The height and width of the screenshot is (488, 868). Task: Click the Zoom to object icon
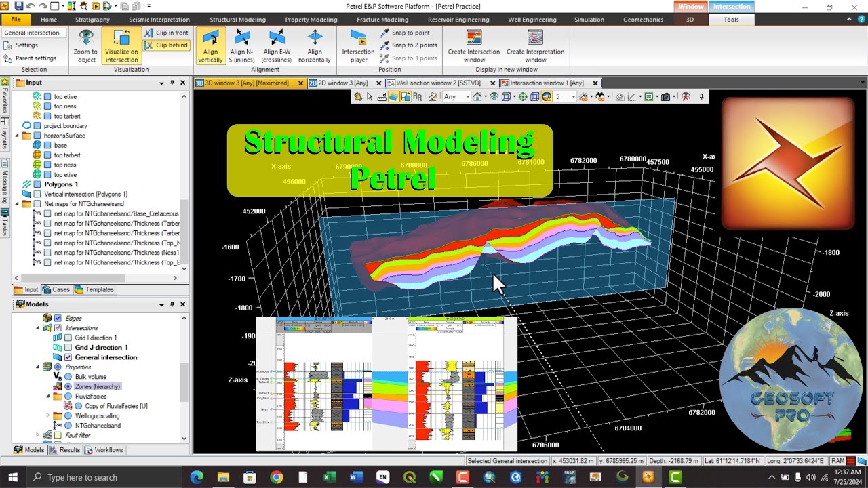[85, 37]
